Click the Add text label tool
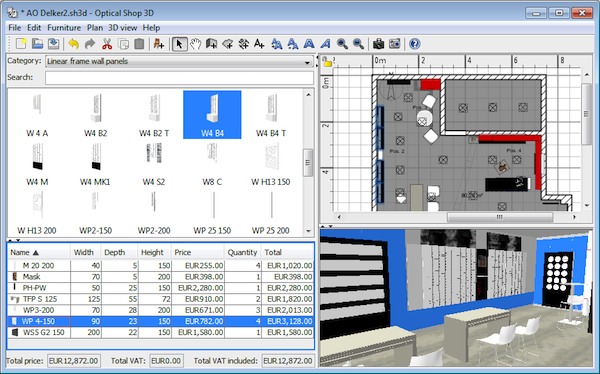600x374 pixels. [x=259, y=44]
